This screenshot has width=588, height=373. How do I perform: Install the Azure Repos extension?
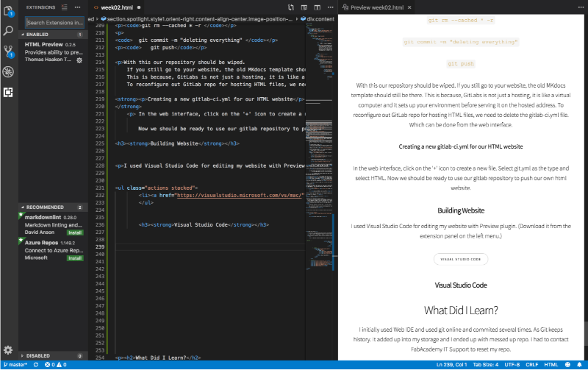click(x=75, y=258)
